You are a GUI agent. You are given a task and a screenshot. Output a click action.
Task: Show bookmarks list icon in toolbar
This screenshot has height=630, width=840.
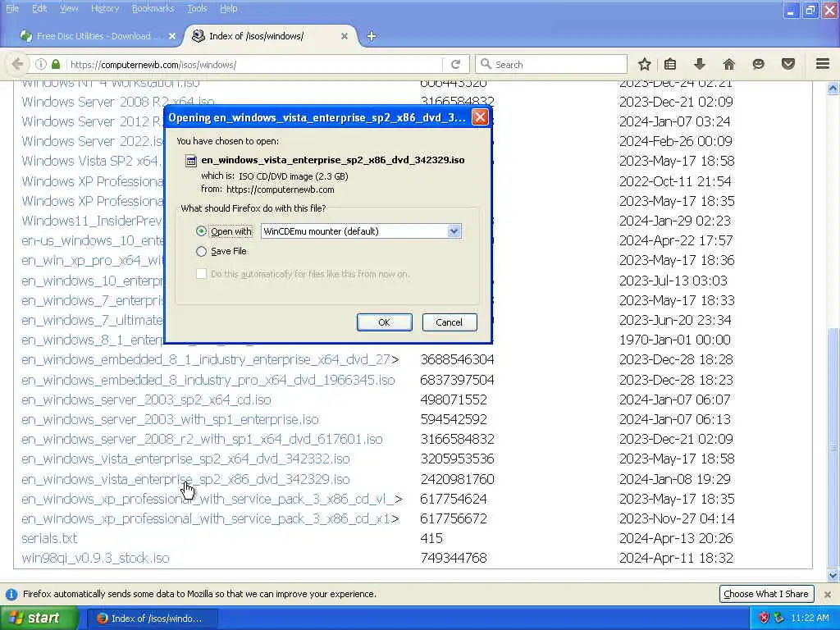tap(670, 64)
